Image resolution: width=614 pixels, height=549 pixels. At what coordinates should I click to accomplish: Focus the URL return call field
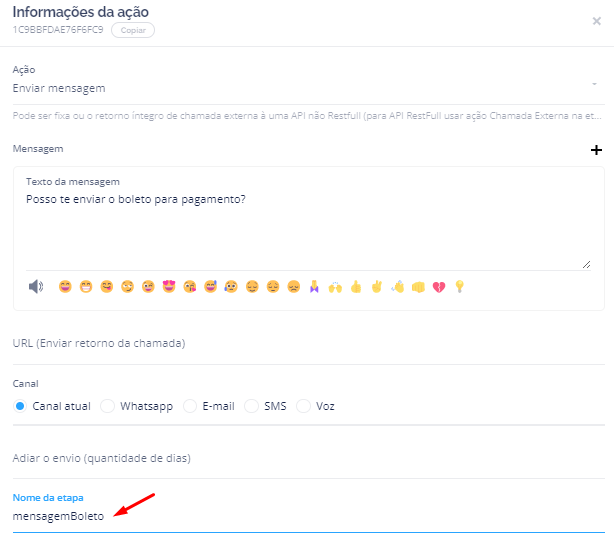[307, 344]
